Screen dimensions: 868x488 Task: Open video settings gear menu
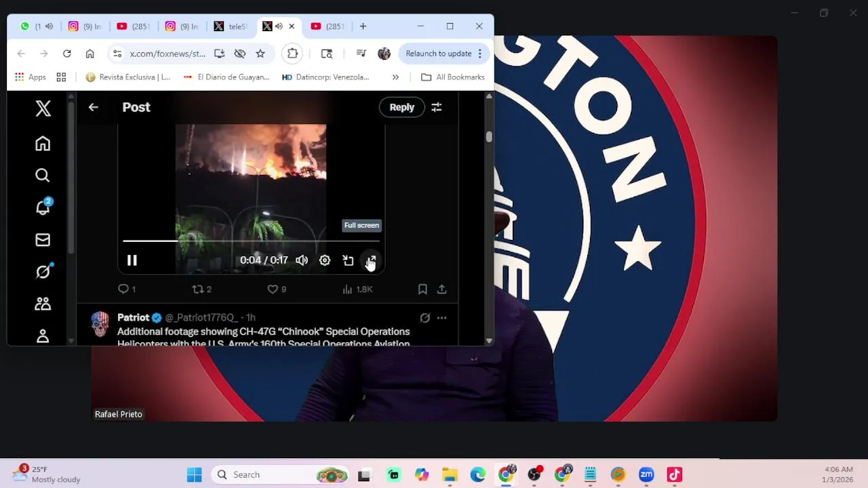click(x=325, y=260)
